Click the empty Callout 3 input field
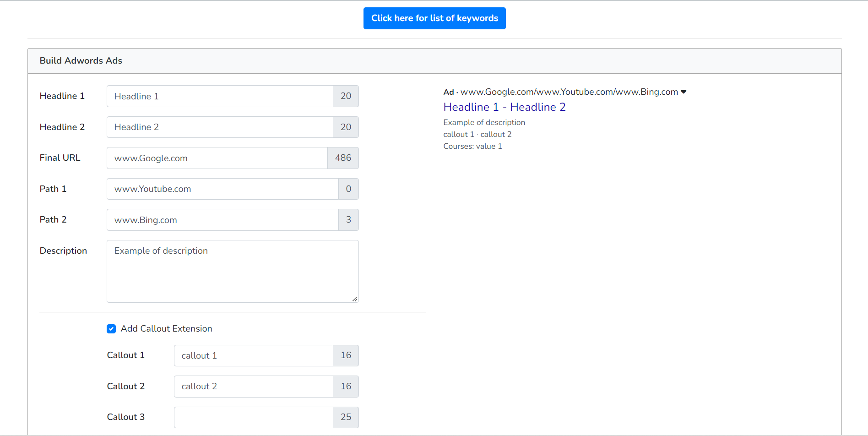 click(253, 417)
